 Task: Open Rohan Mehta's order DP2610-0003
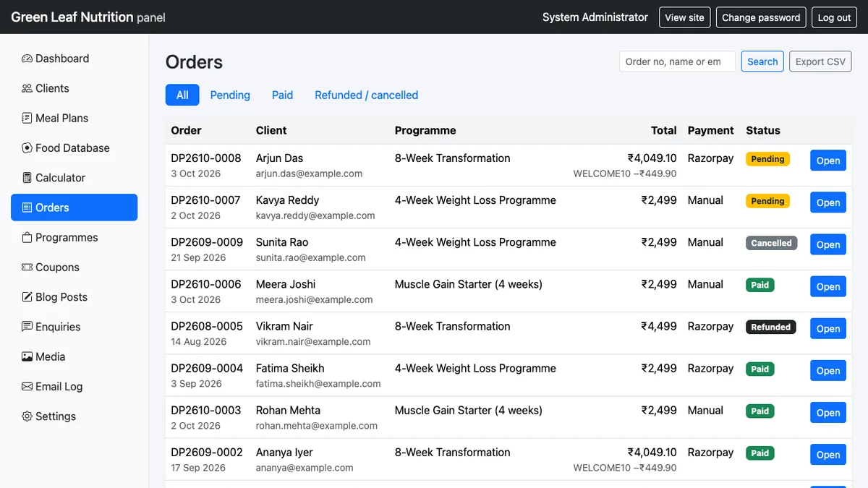[828, 412]
